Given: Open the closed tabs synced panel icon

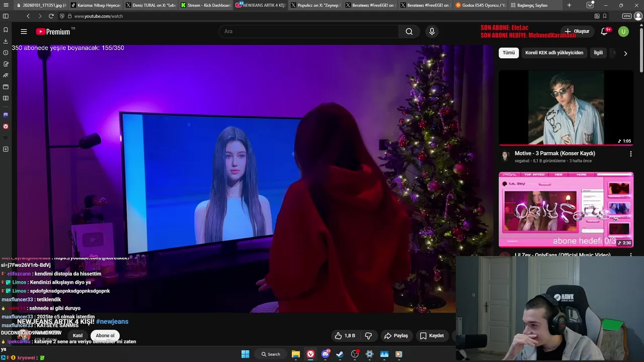Looking at the screenshot, I should pyautogui.click(x=590, y=5).
